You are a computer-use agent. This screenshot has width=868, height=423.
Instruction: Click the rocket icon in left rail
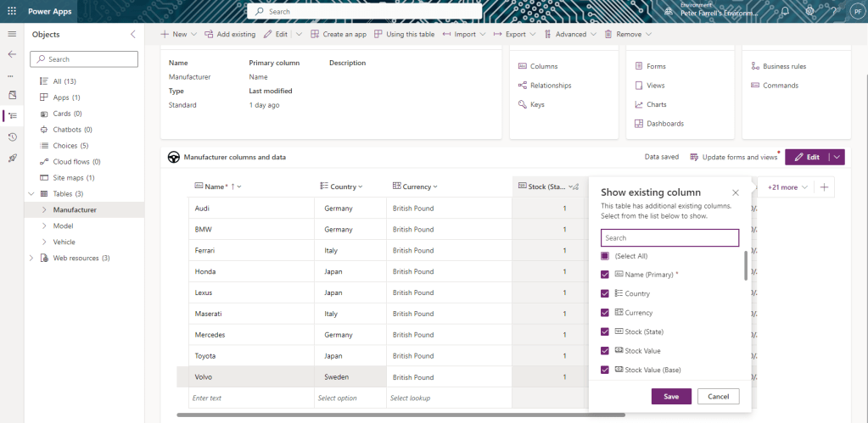tap(12, 159)
